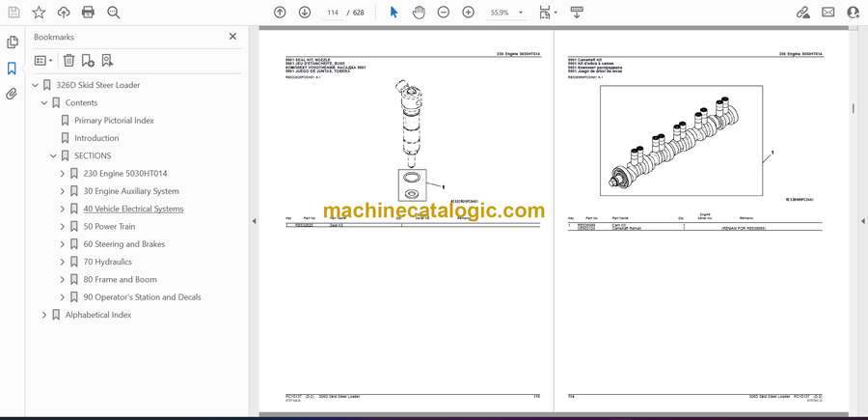
Task: Activate the selection arrow tool
Action: tap(393, 13)
